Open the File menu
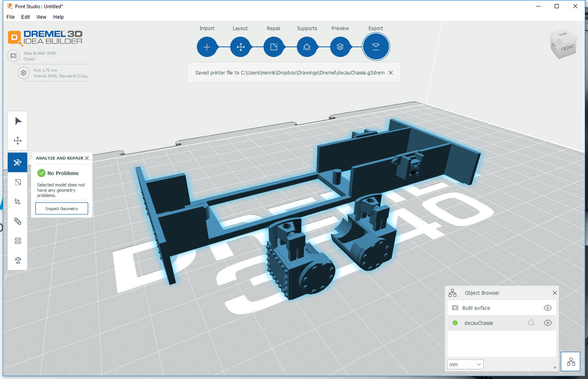 coord(11,17)
